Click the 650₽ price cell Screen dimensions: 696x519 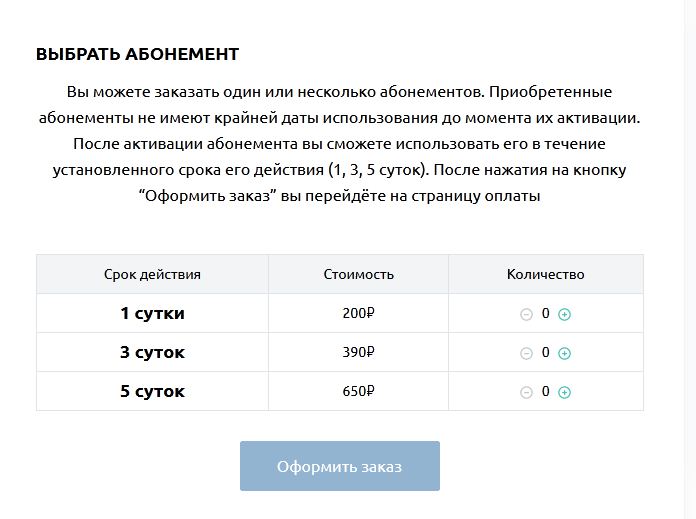359,392
